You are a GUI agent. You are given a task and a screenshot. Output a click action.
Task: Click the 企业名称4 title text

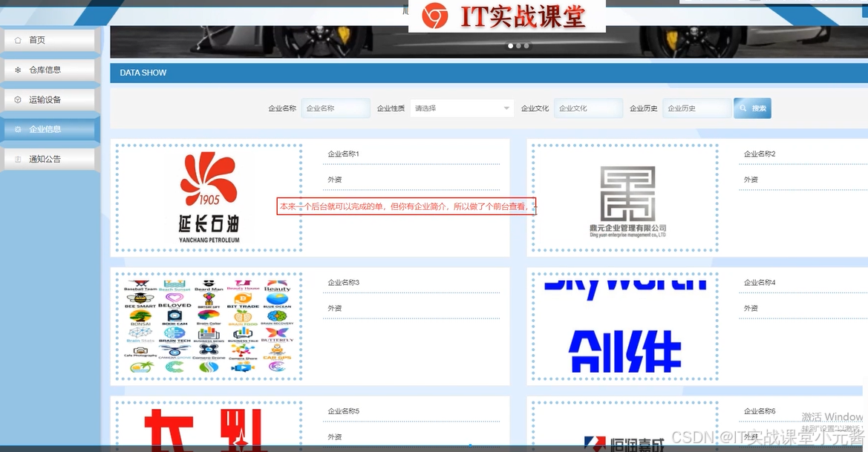pos(760,282)
